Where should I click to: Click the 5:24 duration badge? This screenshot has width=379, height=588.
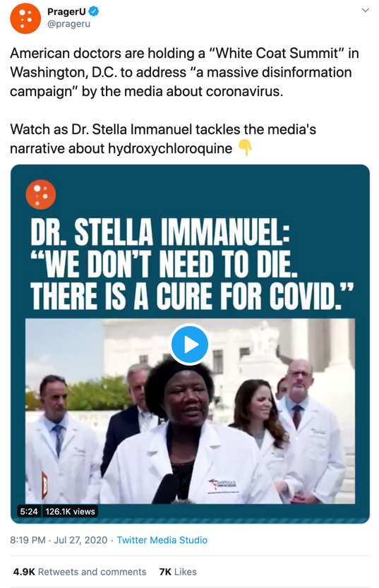pyautogui.click(x=29, y=512)
